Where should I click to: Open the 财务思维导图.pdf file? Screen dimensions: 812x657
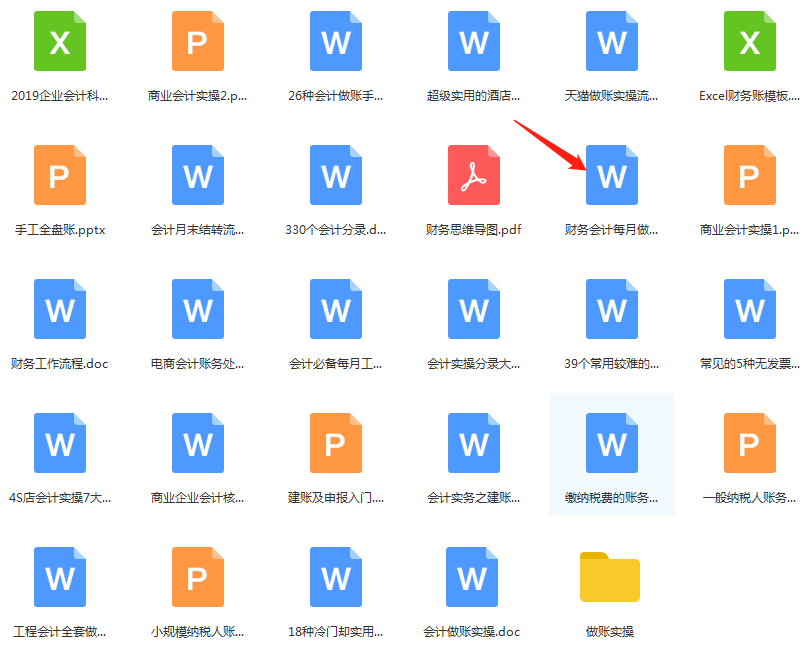click(473, 175)
